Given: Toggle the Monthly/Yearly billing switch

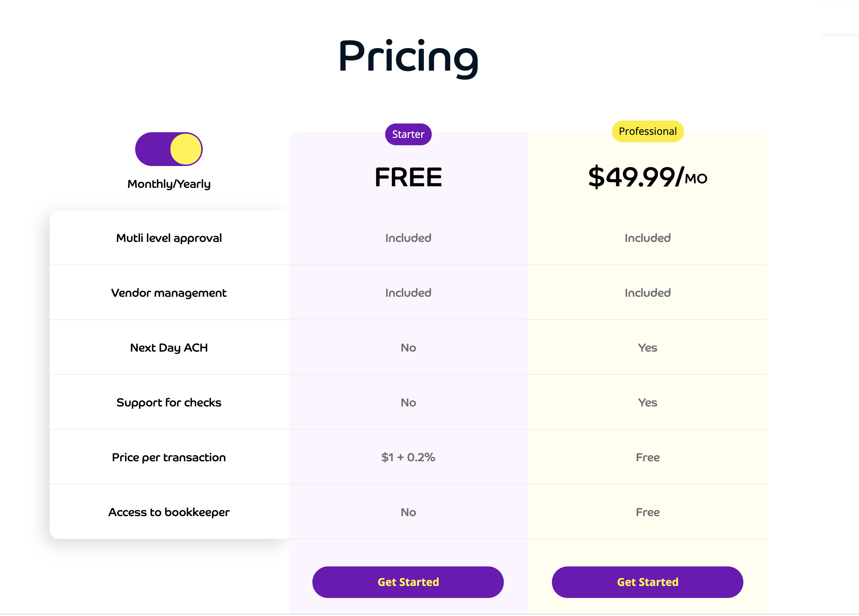Looking at the screenshot, I should 169,149.
